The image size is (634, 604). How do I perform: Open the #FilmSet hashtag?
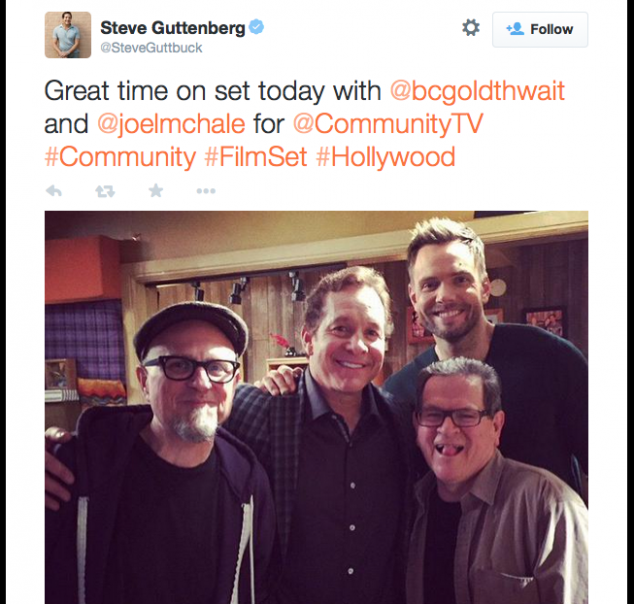[x=256, y=157]
